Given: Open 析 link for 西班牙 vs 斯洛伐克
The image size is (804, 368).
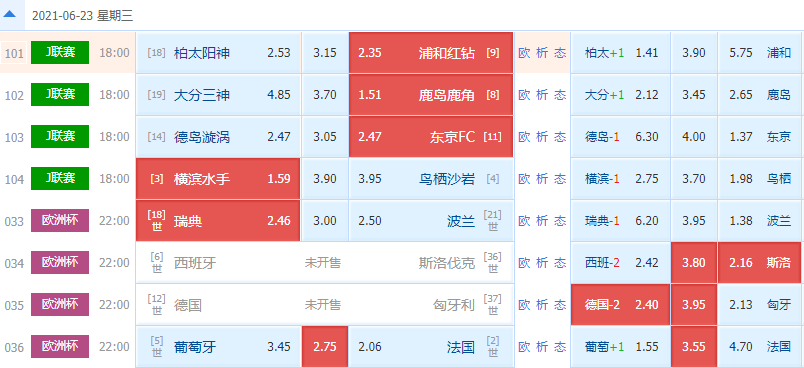Looking at the screenshot, I should tap(542, 263).
